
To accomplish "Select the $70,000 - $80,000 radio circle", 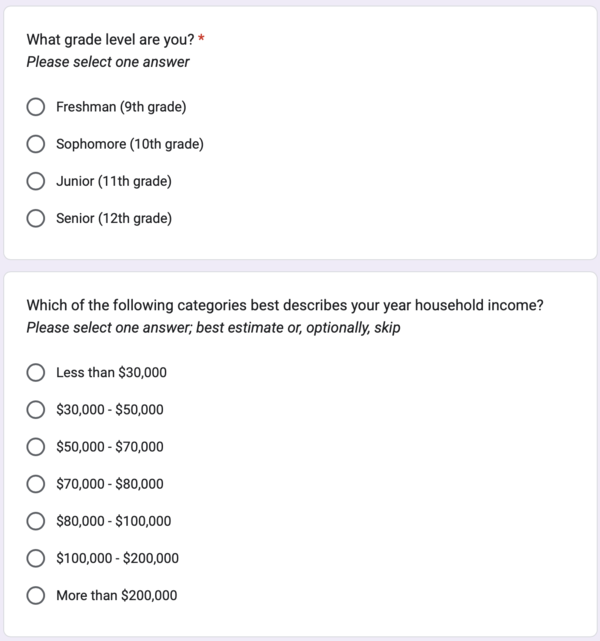I will (36, 484).
